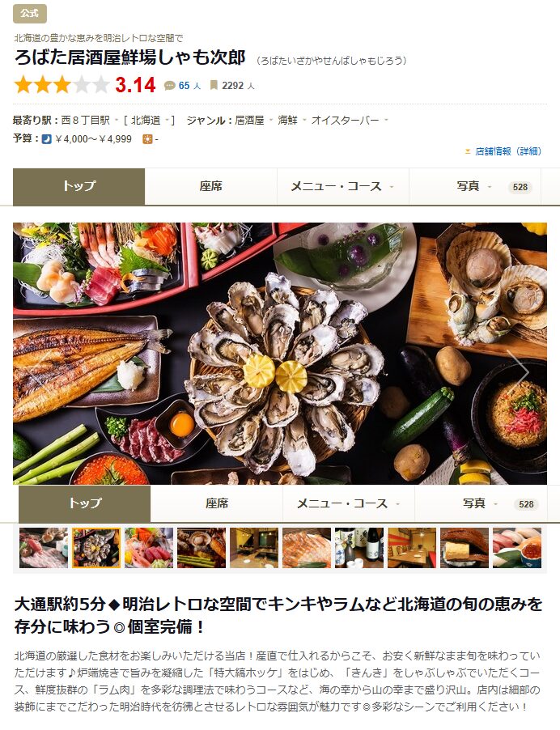Click the bookmark save icon

click(x=214, y=85)
